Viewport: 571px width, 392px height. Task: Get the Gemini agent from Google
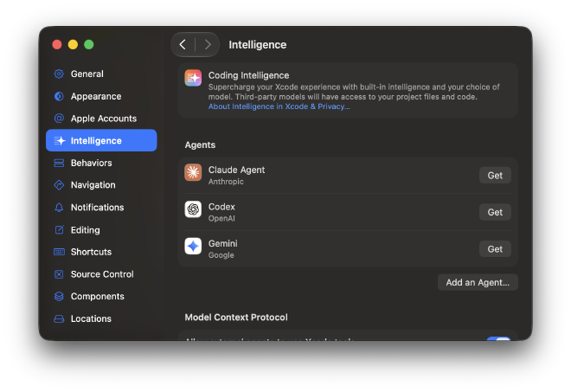point(495,249)
